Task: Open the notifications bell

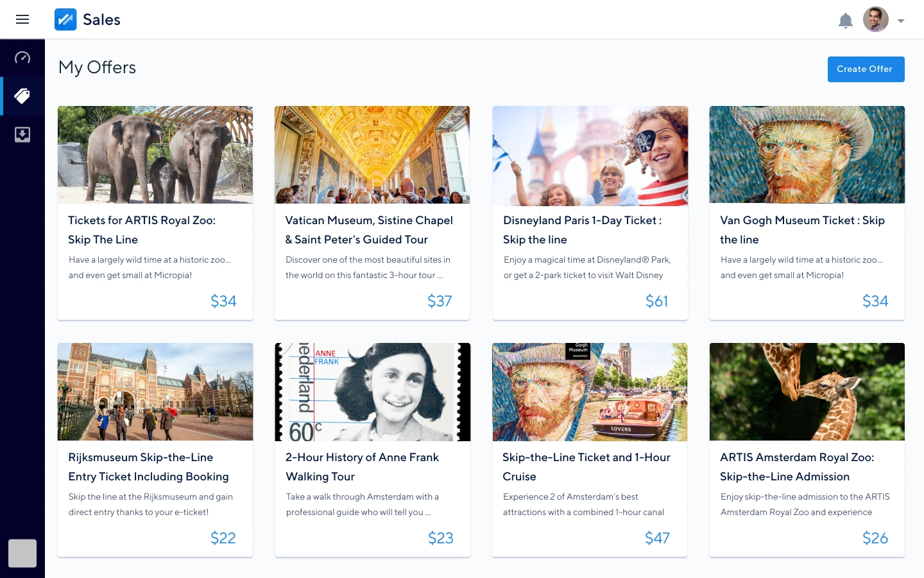Action: pos(846,21)
